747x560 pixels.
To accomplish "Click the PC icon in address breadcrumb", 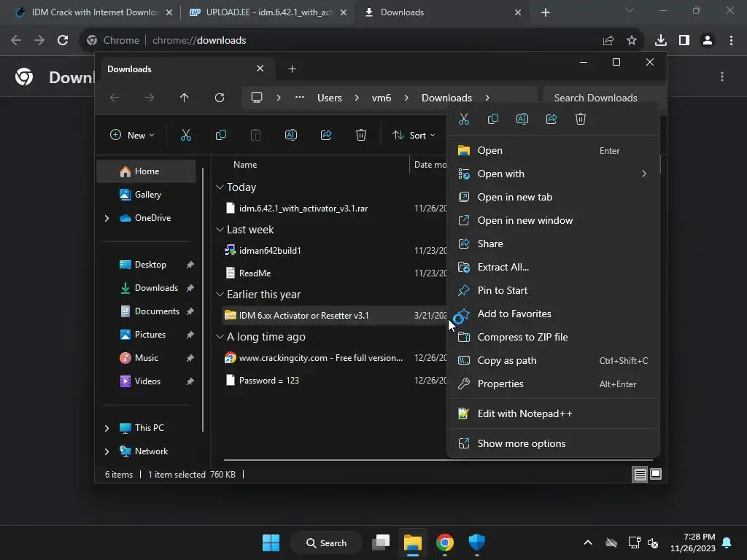I will (257, 98).
